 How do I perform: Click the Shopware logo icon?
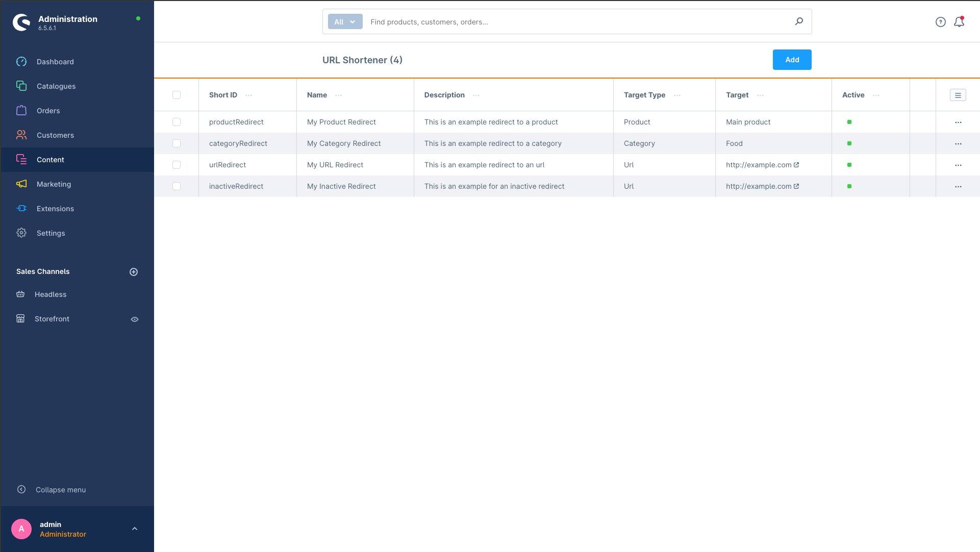21,22
